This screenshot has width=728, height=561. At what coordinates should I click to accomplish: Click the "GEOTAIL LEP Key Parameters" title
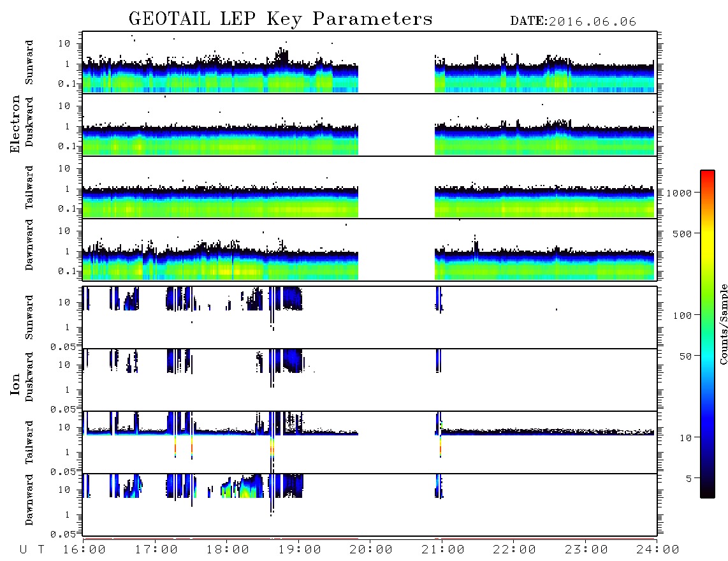click(x=280, y=20)
